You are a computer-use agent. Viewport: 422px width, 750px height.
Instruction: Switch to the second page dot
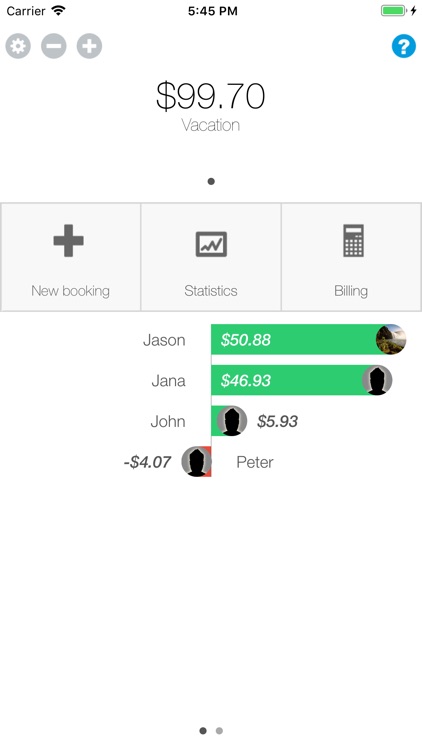point(219,730)
